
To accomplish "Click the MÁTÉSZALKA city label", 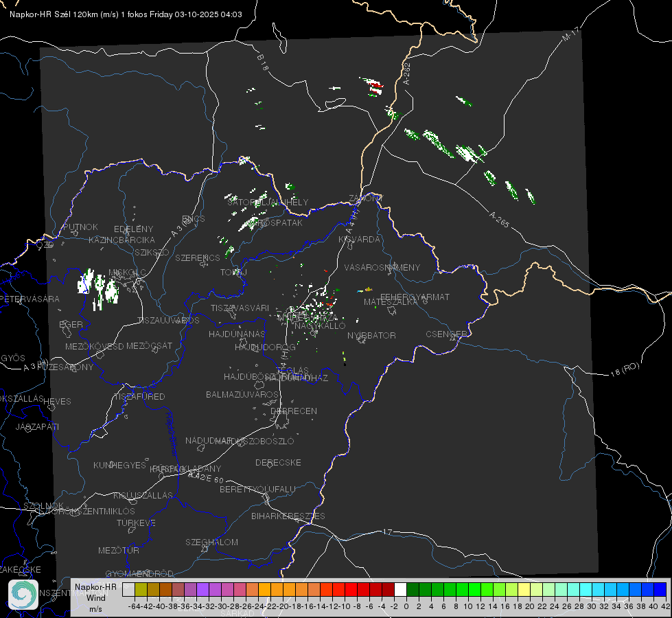I will point(391,302).
